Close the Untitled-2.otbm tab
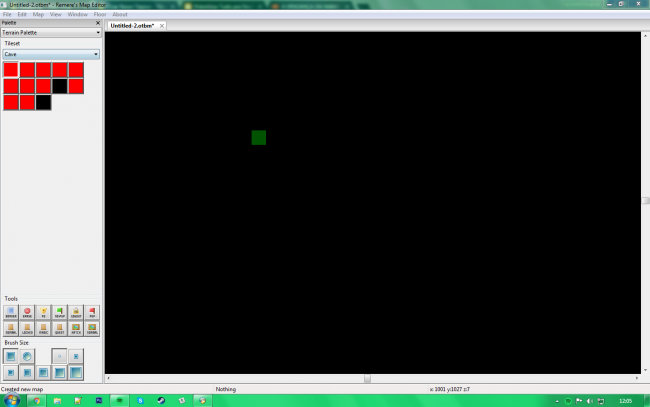Screen dimensions: 650x407 (162, 26)
